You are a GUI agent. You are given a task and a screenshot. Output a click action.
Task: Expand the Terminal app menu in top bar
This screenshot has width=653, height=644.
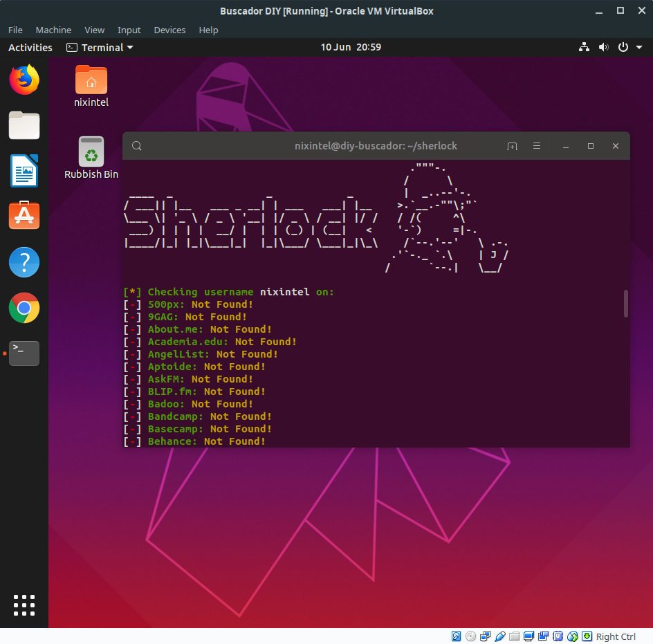click(100, 48)
